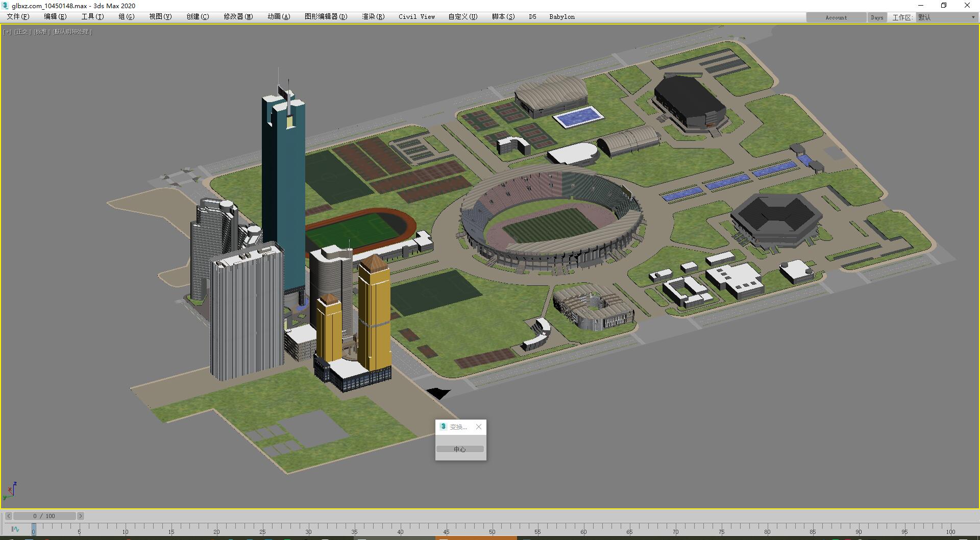Open the viewport [+] general menu
Screen dimensions: 980x540
click(7, 32)
